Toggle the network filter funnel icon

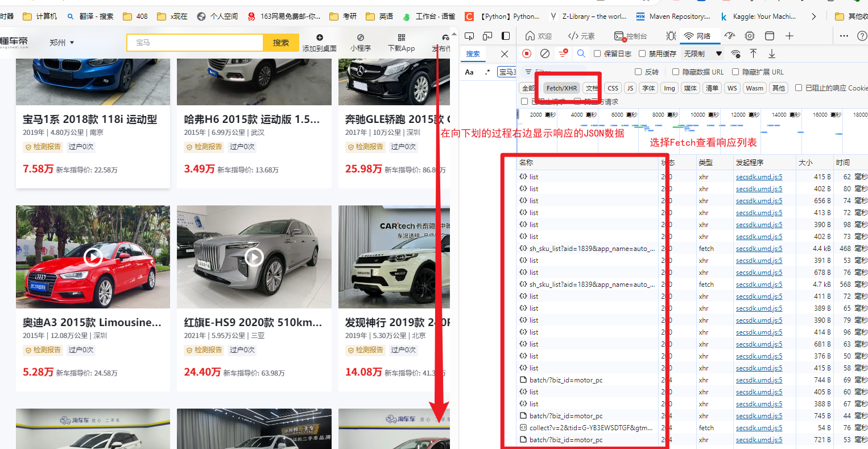(x=563, y=53)
